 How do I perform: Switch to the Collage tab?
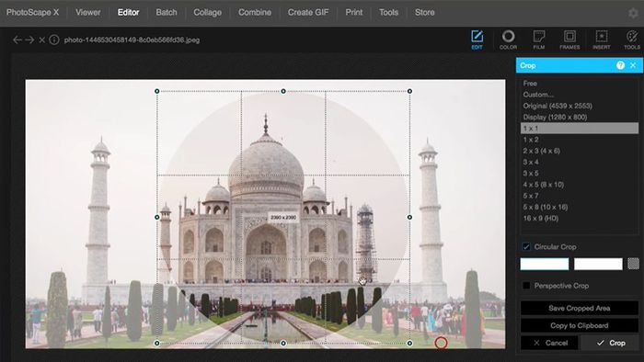point(207,12)
